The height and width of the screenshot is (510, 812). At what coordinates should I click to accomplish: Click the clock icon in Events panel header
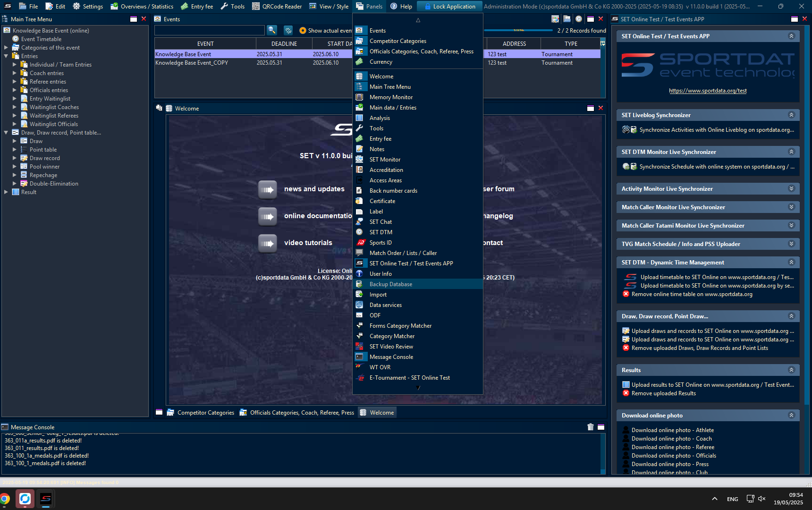[579, 19]
